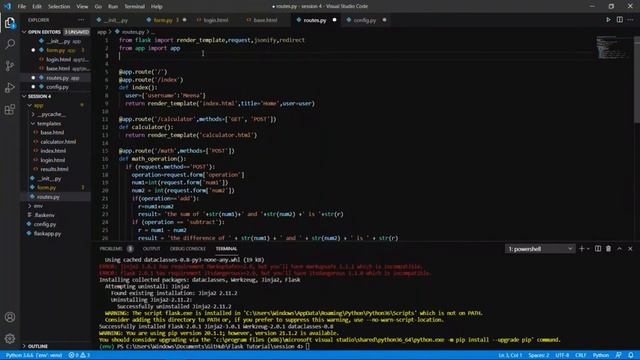This screenshot has height=360, width=640.
Task: Click the editor vertical scrollbar
Action: tap(637, 79)
